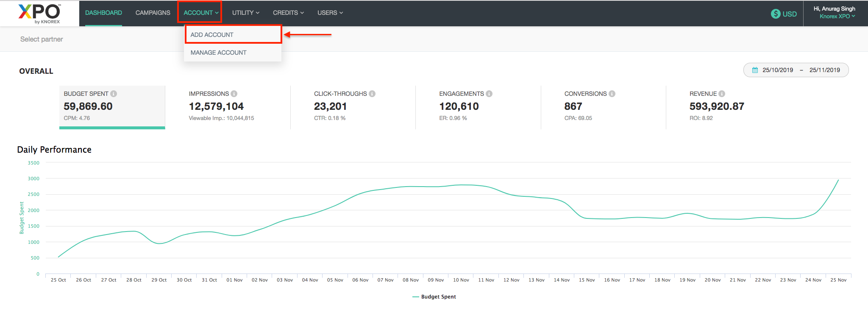Click the info icon beside Conversions
The height and width of the screenshot is (310, 868).
pyautogui.click(x=612, y=94)
